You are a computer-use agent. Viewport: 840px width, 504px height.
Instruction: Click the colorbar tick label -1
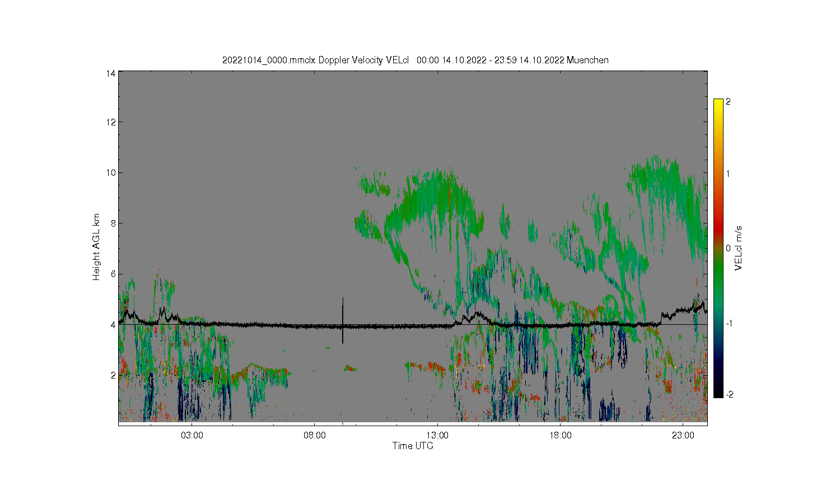click(x=729, y=324)
